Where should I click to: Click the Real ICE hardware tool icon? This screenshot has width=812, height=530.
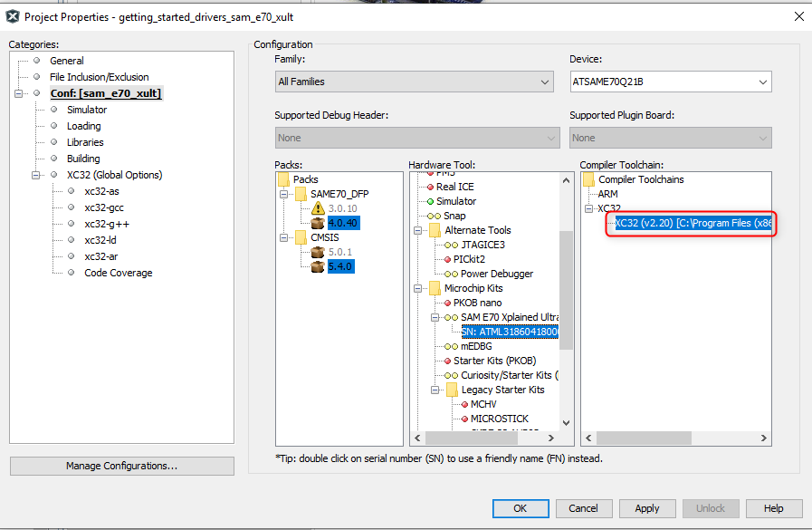click(x=430, y=187)
